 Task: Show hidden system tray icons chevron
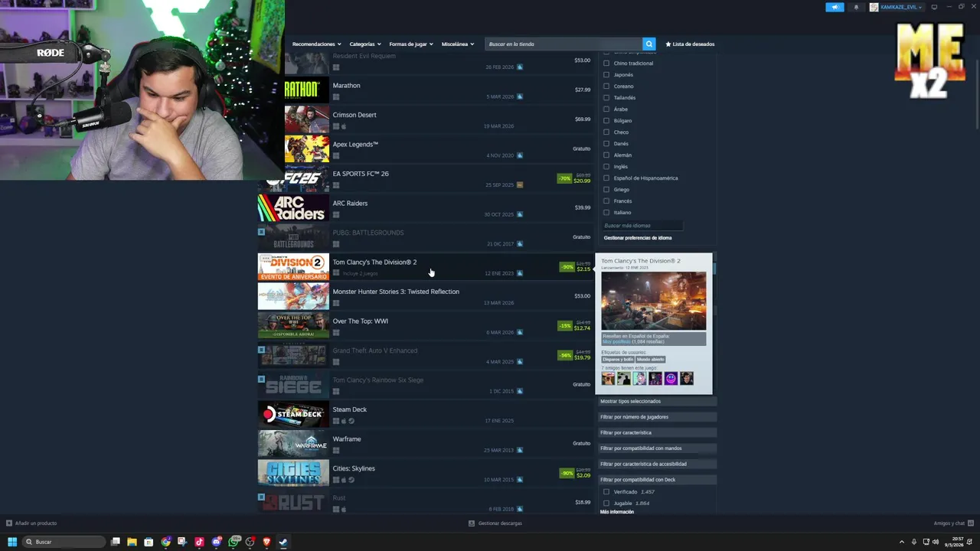tap(901, 542)
